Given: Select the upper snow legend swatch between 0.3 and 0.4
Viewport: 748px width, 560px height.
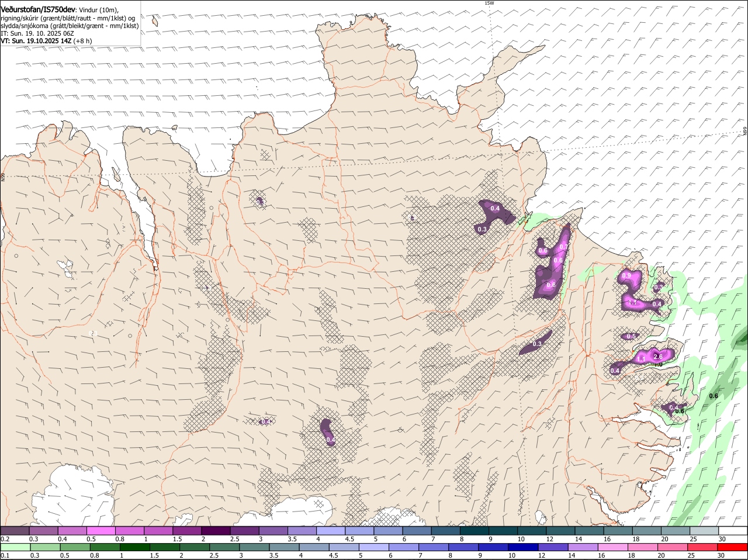Looking at the screenshot, I should click(x=43, y=530).
